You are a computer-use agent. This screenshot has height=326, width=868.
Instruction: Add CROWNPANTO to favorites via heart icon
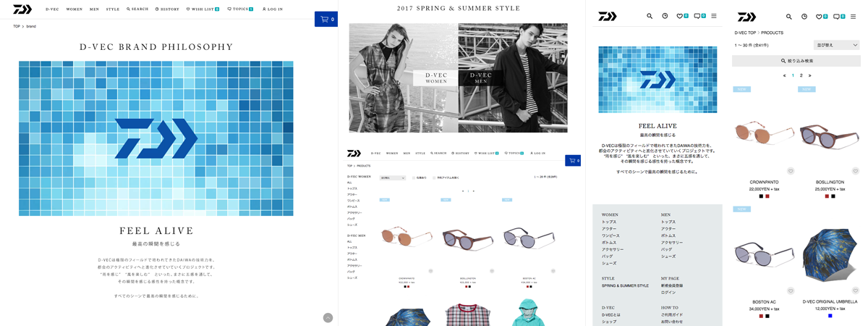tap(791, 171)
